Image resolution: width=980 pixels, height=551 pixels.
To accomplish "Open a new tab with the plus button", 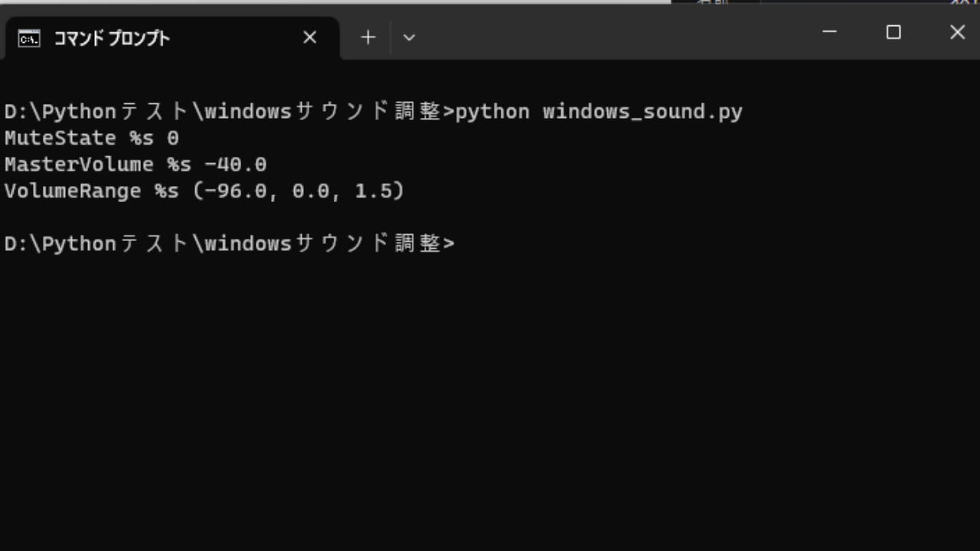I will (367, 37).
